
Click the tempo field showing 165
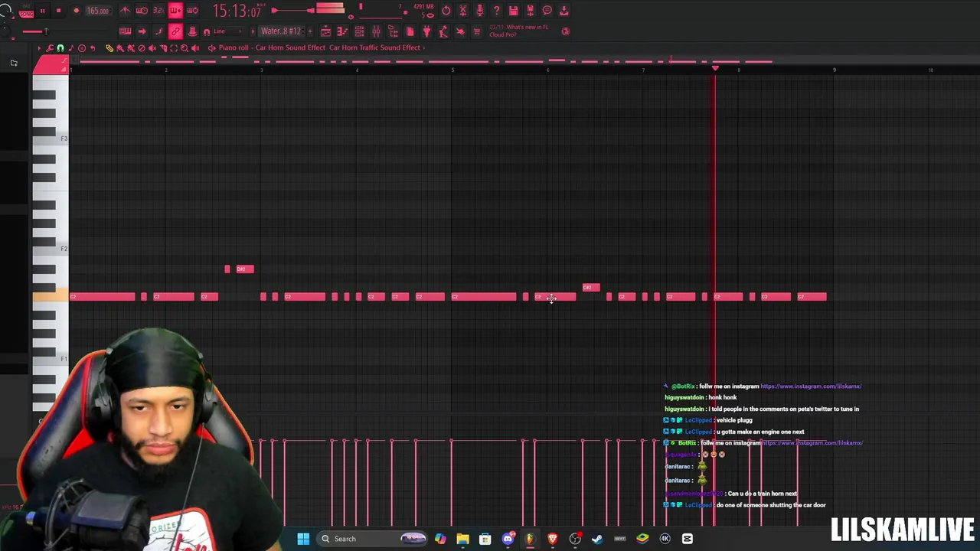coord(98,11)
